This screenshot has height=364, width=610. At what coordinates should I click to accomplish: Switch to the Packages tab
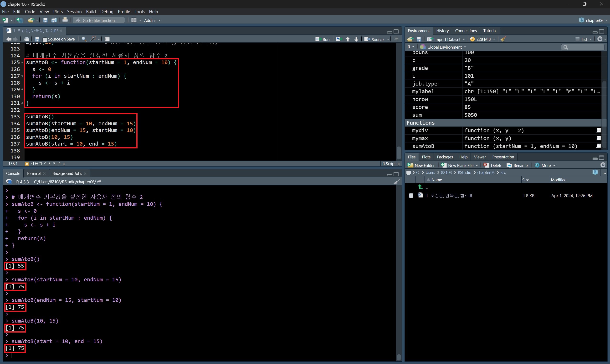click(x=445, y=157)
